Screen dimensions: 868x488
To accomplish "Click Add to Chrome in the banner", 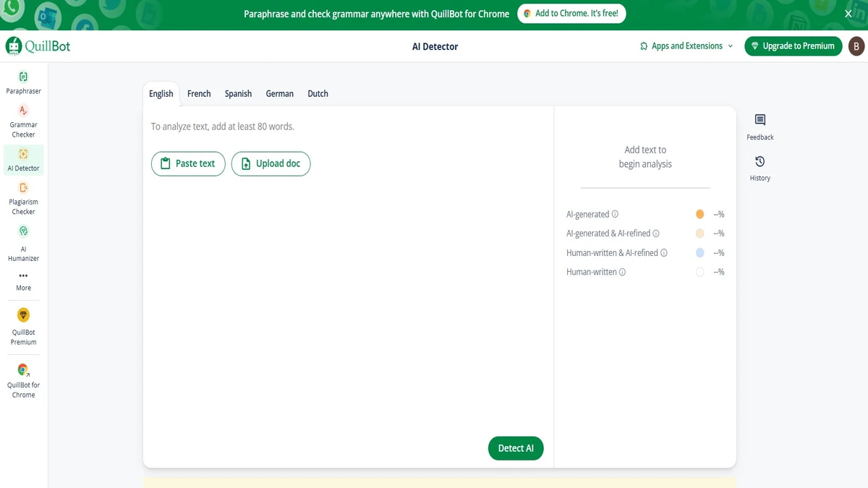I will 571,13.
